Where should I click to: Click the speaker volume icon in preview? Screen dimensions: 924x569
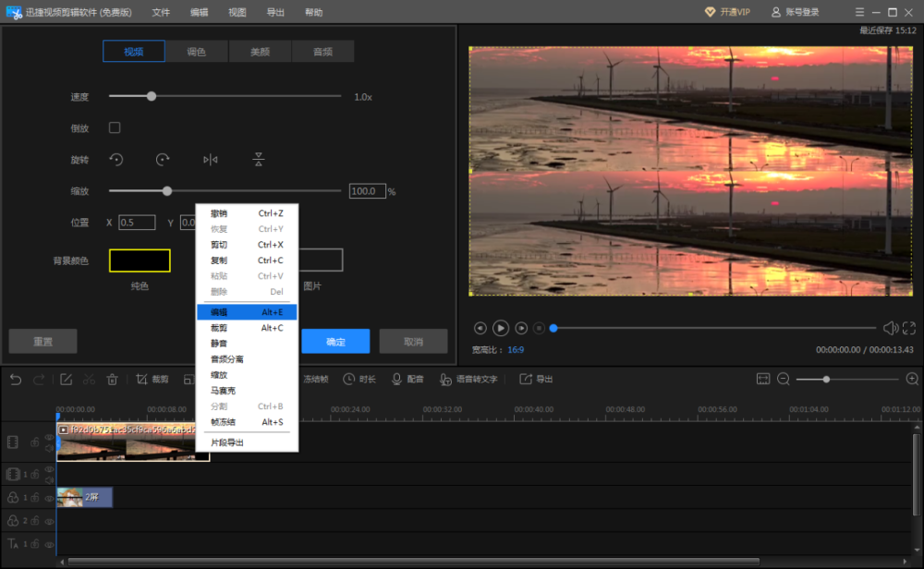(890, 328)
